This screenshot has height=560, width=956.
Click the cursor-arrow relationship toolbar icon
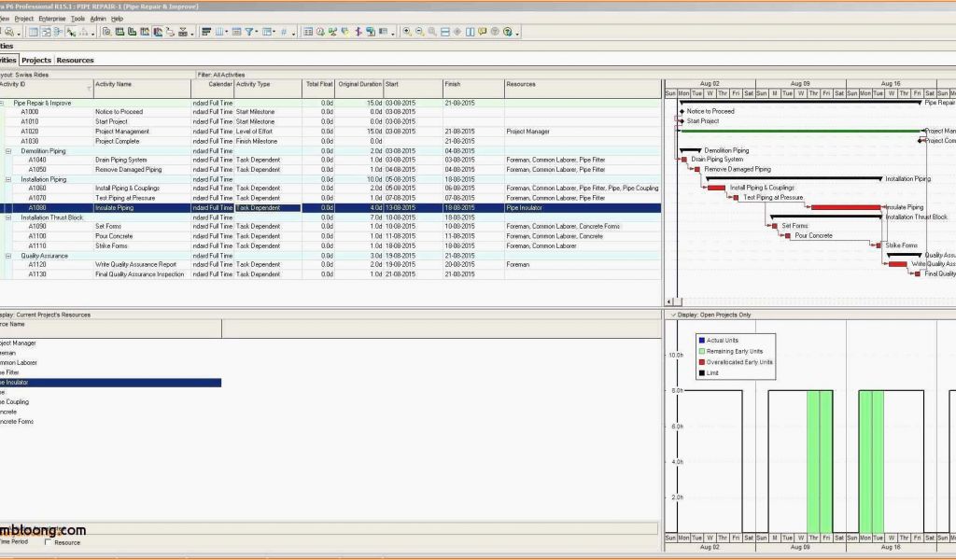coord(71,32)
